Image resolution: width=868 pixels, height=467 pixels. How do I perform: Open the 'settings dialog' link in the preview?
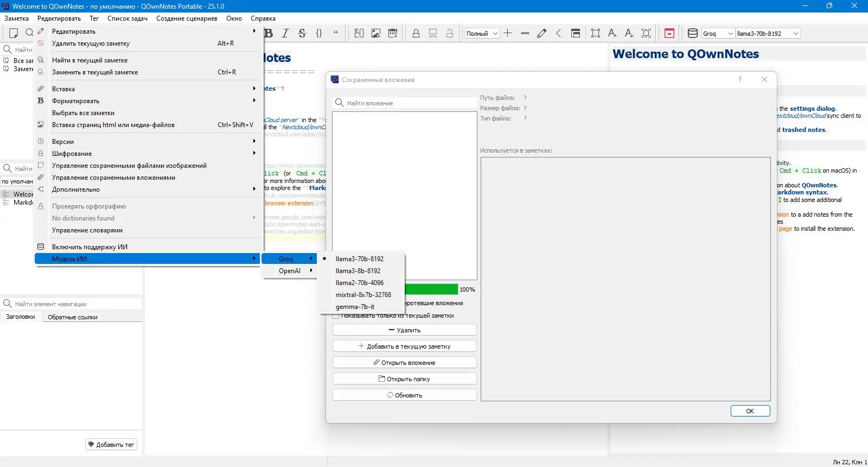813,109
